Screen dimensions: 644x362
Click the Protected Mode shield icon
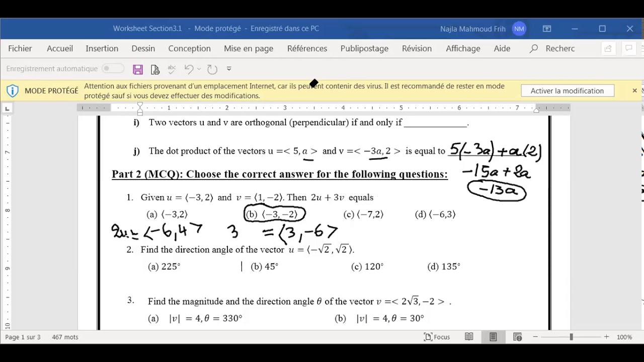13,91
